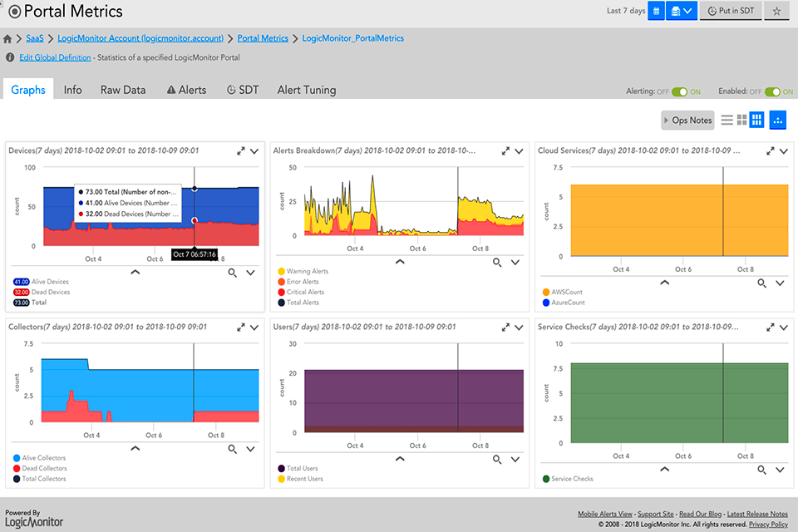The width and height of the screenshot is (798, 532).
Task: Collapse the Devices graph legend
Action: pyautogui.click(x=135, y=273)
